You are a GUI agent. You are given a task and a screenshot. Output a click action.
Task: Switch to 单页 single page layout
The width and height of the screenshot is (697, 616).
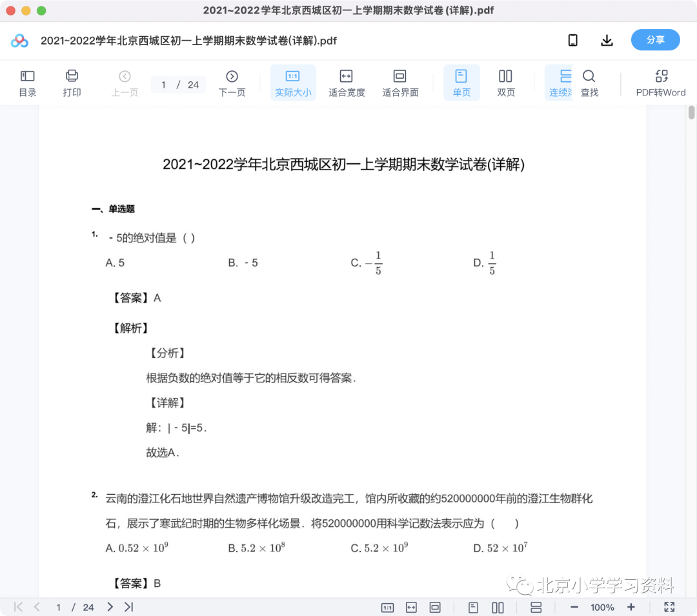(461, 83)
